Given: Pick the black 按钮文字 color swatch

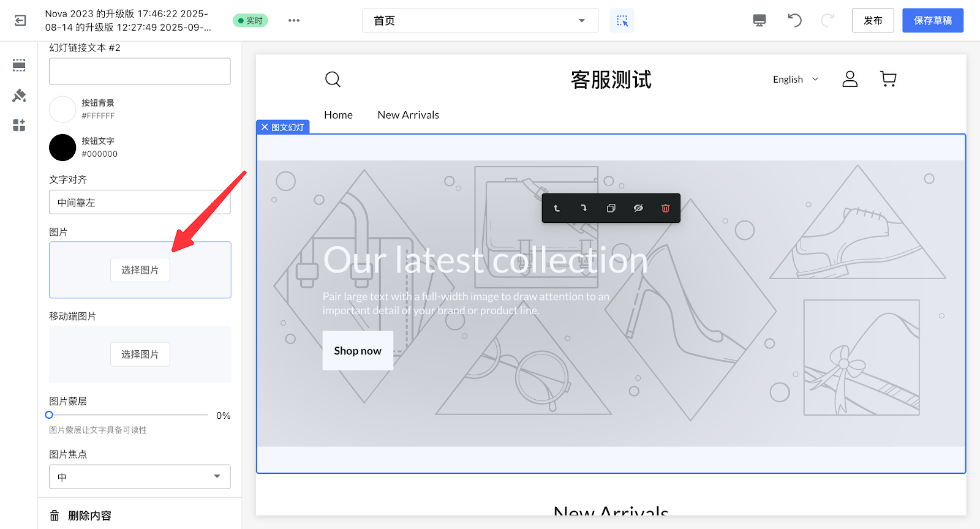Looking at the screenshot, I should coord(62,148).
